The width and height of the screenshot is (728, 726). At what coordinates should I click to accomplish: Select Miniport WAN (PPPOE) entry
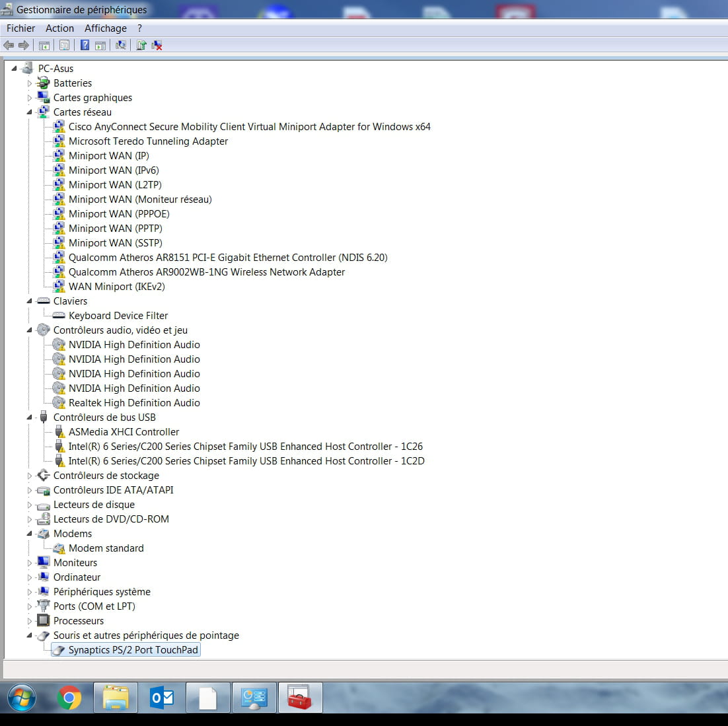point(119,213)
